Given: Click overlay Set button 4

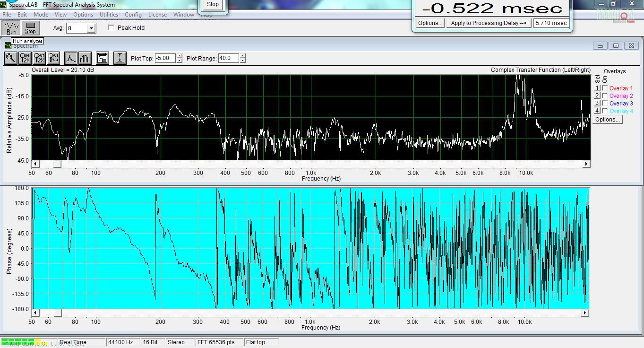Looking at the screenshot, I should click(597, 111).
